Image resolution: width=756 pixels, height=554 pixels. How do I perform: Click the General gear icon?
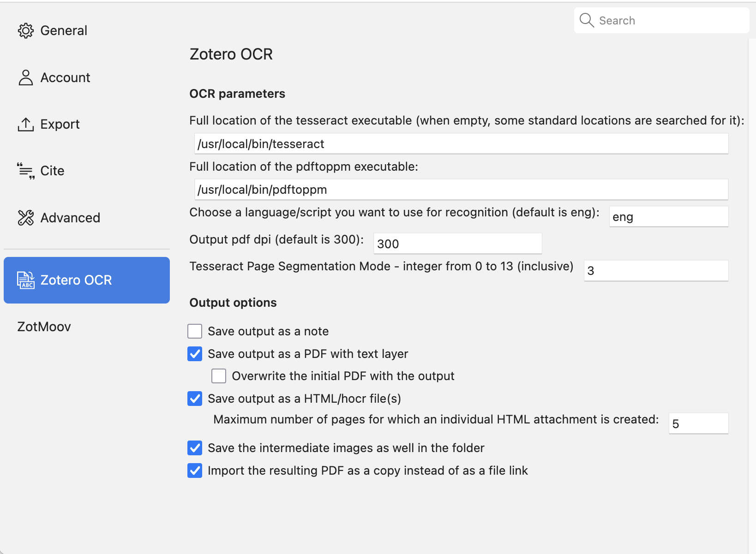point(26,30)
